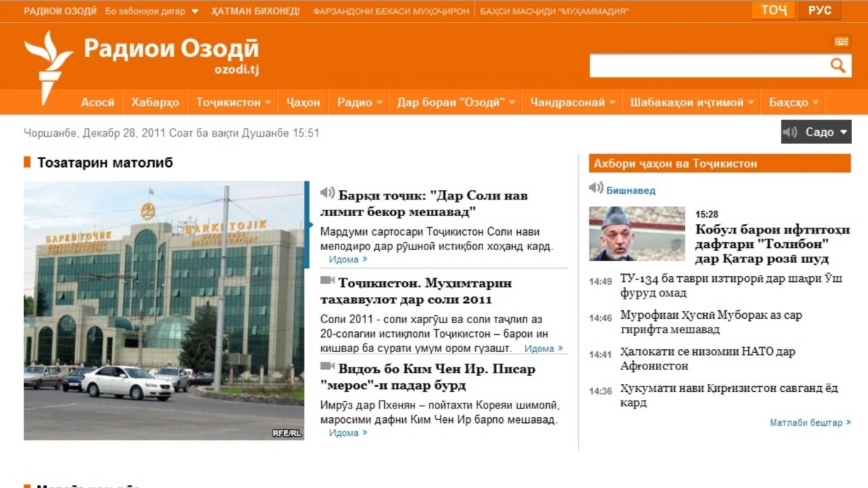Click the search magnifier icon
The height and width of the screenshot is (488, 868).
pos(838,66)
